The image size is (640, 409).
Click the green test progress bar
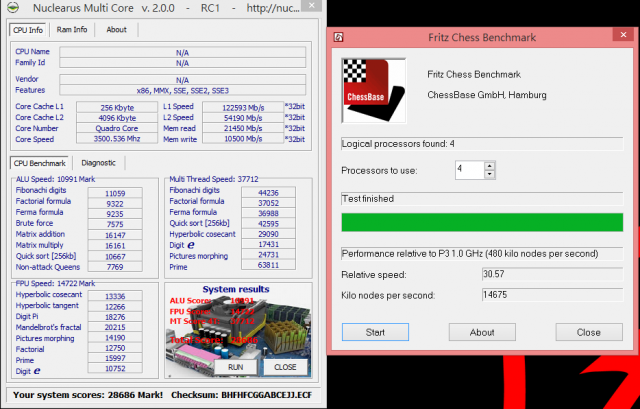pyautogui.click(x=482, y=222)
